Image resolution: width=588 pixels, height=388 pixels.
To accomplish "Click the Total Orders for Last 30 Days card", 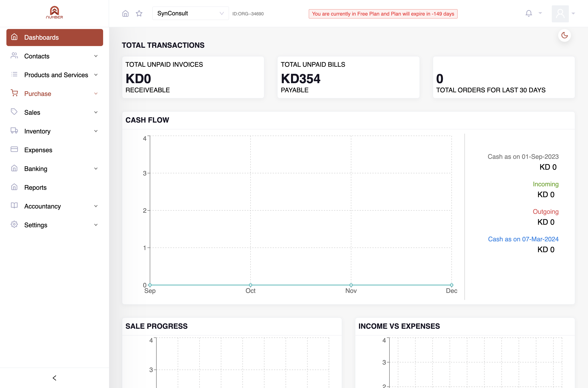I will point(504,77).
